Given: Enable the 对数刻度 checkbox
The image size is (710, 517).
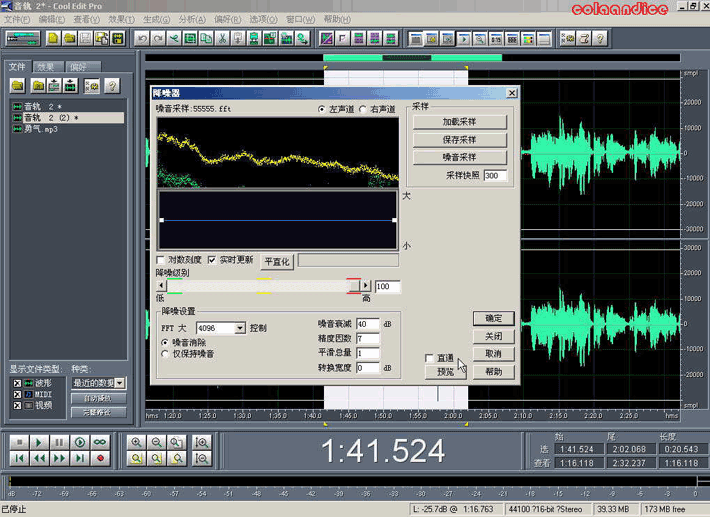Looking at the screenshot, I should (x=162, y=260).
